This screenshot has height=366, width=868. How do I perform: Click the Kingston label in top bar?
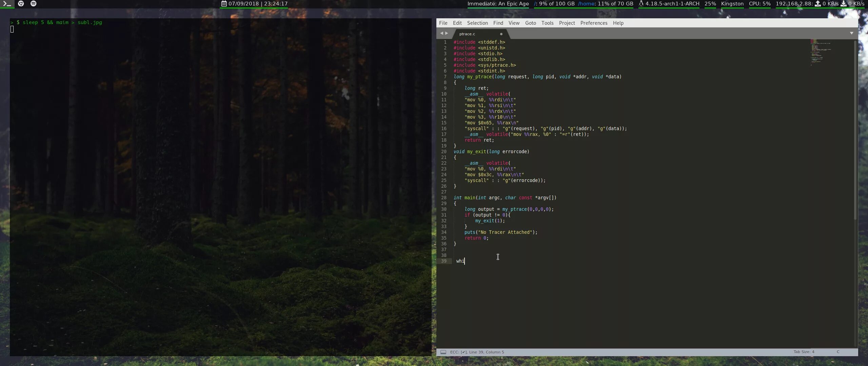pyautogui.click(x=732, y=4)
